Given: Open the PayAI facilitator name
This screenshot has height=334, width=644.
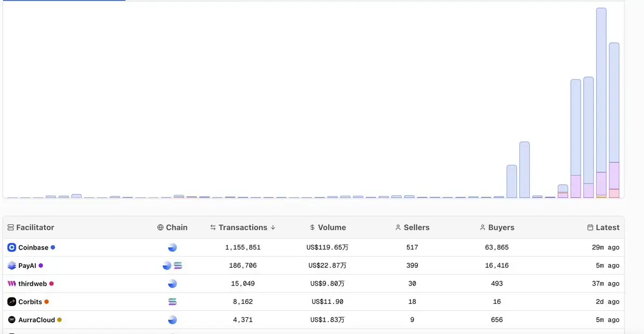Looking at the screenshot, I should 27,266.
